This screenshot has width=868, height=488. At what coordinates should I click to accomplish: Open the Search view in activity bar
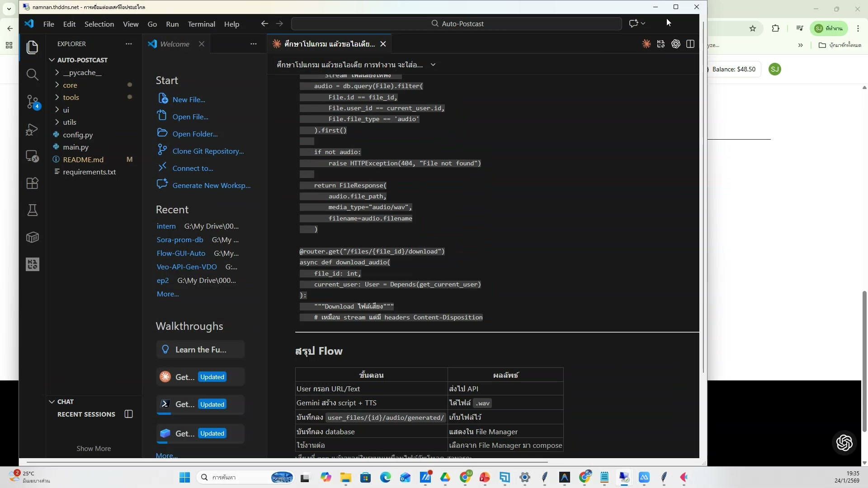[32, 75]
